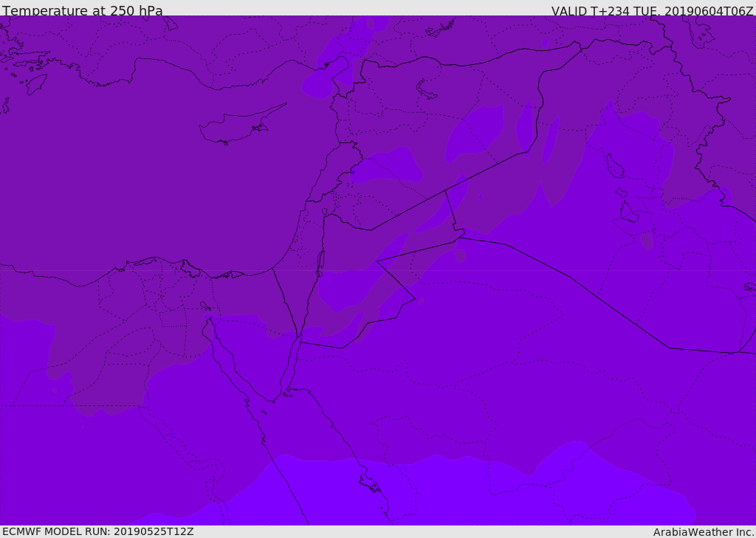Click the island of Cyprus on the map
Viewport: 756px width, 538px height.
(x=241, y=125)
